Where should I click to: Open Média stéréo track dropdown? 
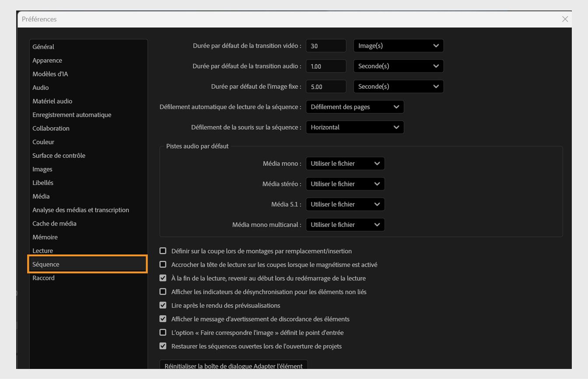tap(345, 184)
